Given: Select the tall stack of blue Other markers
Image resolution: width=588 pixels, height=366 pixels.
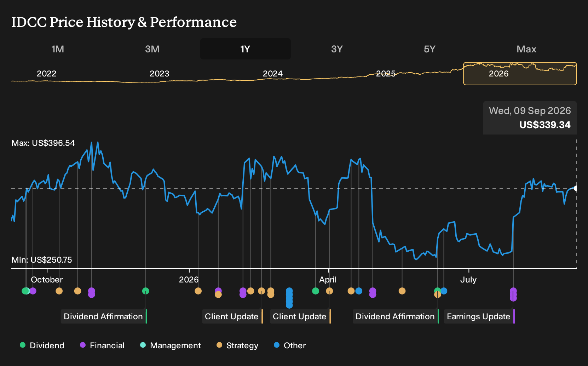Looking at the screenshot, I should [x=289, y=298].
